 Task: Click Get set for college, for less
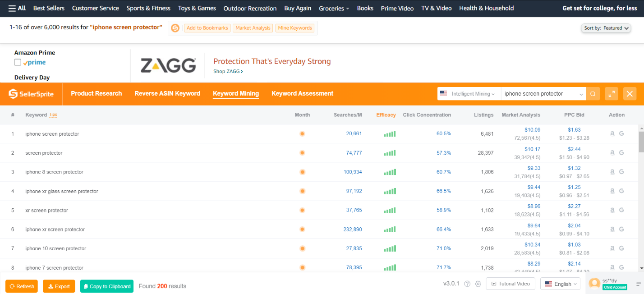click(600, 8)
